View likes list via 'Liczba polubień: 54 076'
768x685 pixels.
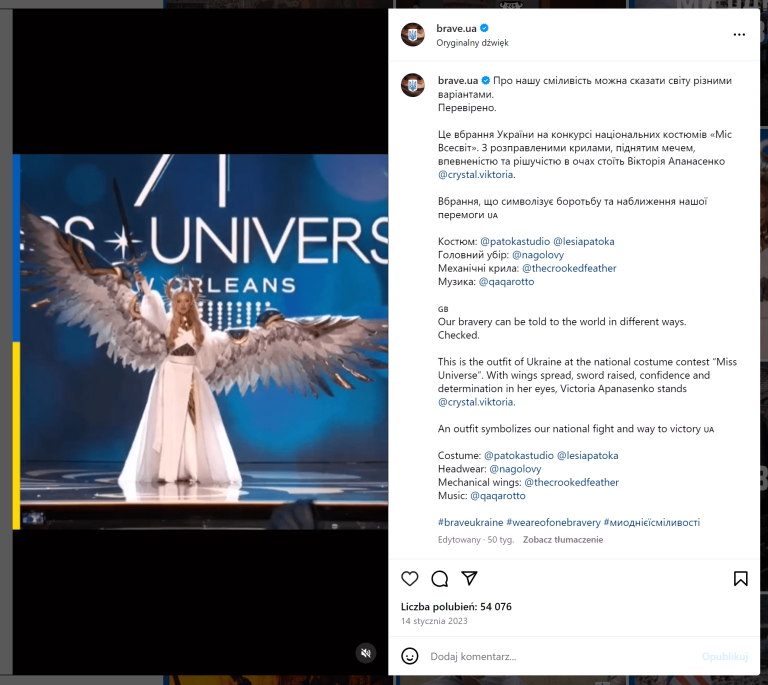click(x=456, y=606)
